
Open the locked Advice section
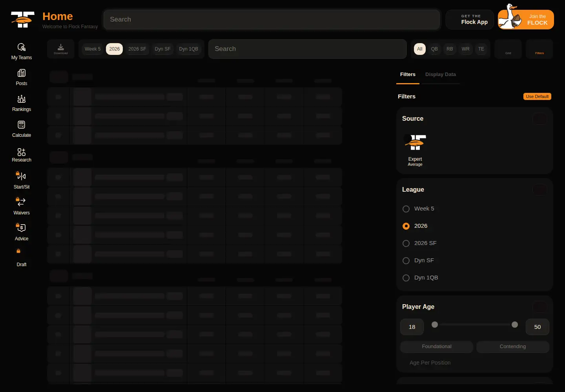[22, 232]
